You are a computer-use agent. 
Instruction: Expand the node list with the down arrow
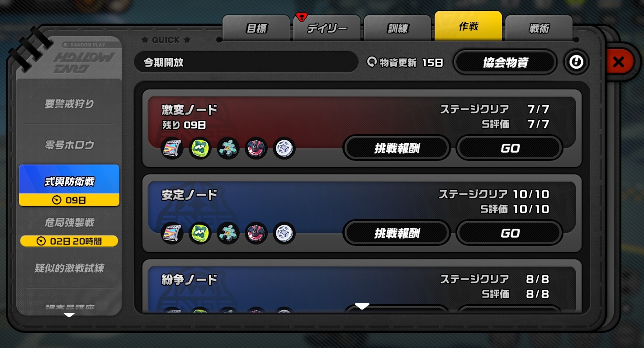click(x=362, y=306)
